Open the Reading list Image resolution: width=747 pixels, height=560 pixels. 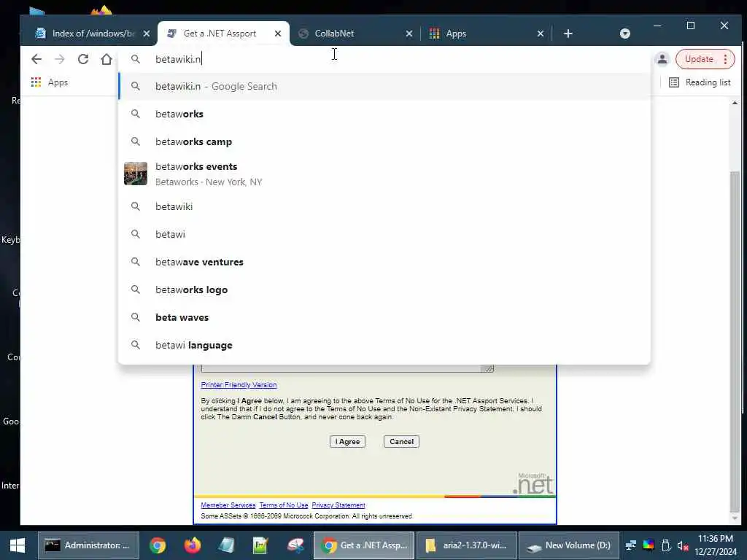[x=700, y=82]
